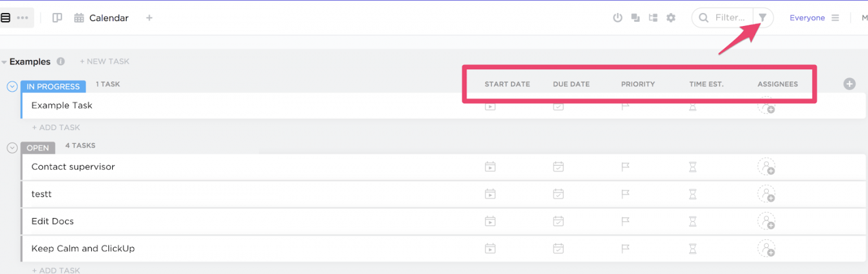Viewport: 868px width, 274px height.
Task: Open the three-dots view options menu
Action: pyautogui.click(x=23, y=18)
